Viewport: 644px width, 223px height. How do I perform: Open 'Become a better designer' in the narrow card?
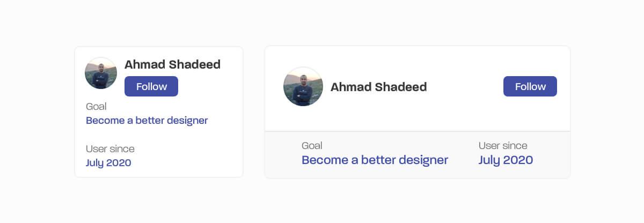(147, 121)
